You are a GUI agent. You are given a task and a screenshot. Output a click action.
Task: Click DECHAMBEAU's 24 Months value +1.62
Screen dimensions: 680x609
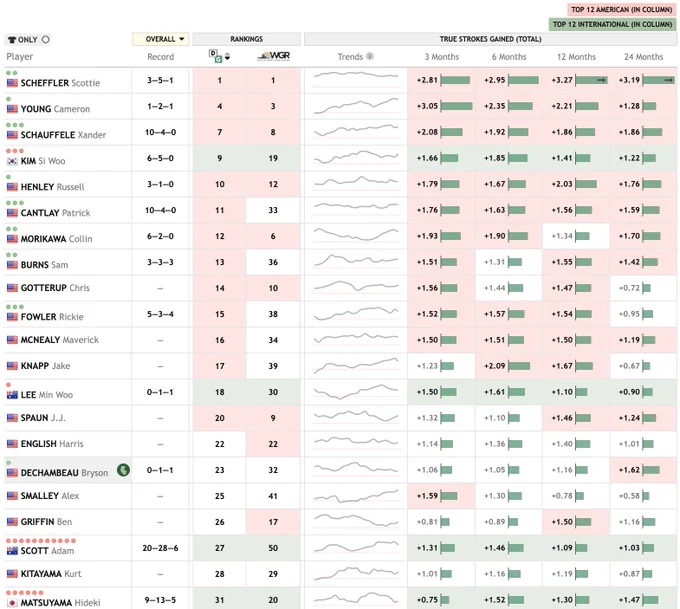pyautogui.click(x=629, y=470)
